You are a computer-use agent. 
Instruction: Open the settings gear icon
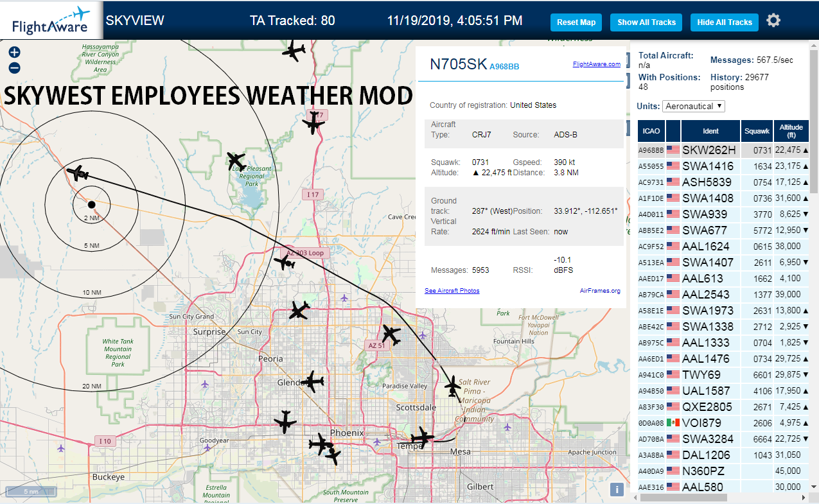coord(773,21)
